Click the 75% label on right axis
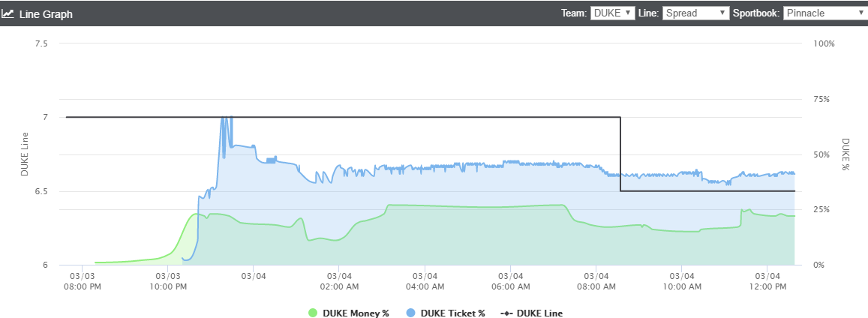868x318 pixels. pos(822,99)
